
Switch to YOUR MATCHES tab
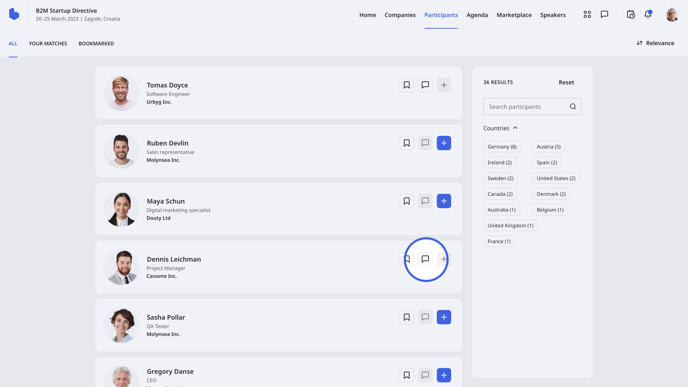click(x=48, y=43)
